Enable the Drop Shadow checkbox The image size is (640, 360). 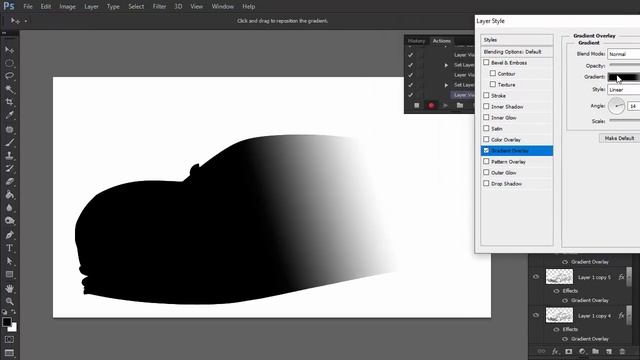tap(486, 184)
